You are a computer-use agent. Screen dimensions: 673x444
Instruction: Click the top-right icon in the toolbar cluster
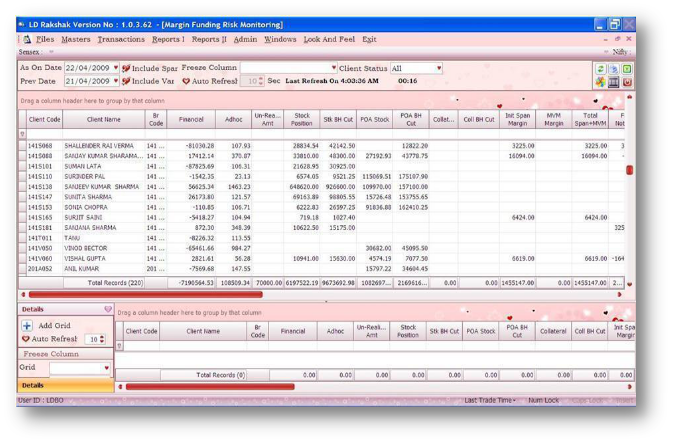[628, 69]
